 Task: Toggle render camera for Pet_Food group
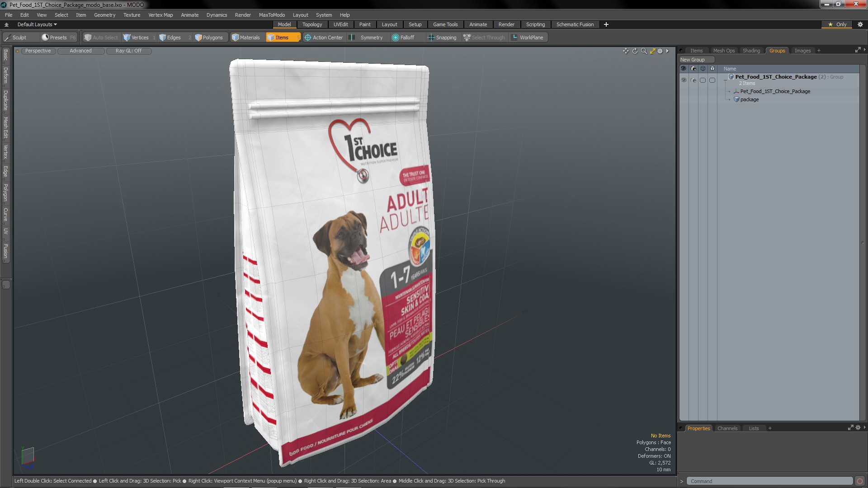pyautogui.click(x=693, y=80)
